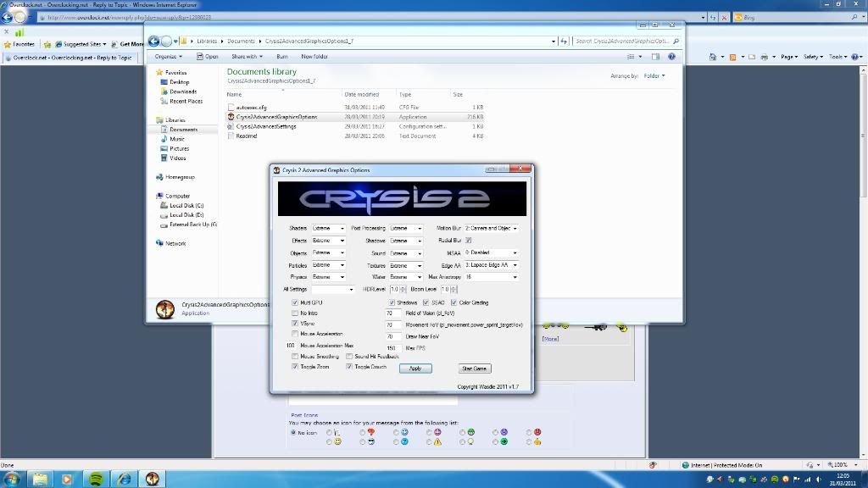
Task: Enable the No Intro checkbox
Action: [294, 313]
